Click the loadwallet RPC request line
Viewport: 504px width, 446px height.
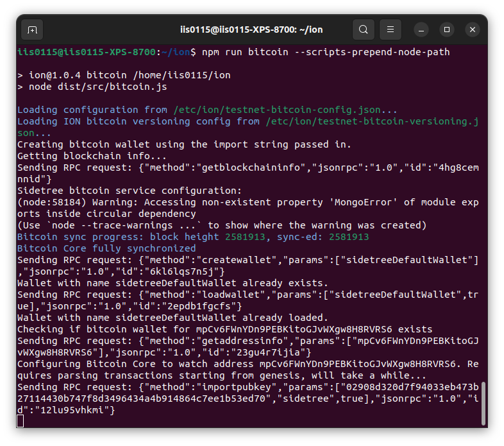pyautogui.click(x=248, y=300)
